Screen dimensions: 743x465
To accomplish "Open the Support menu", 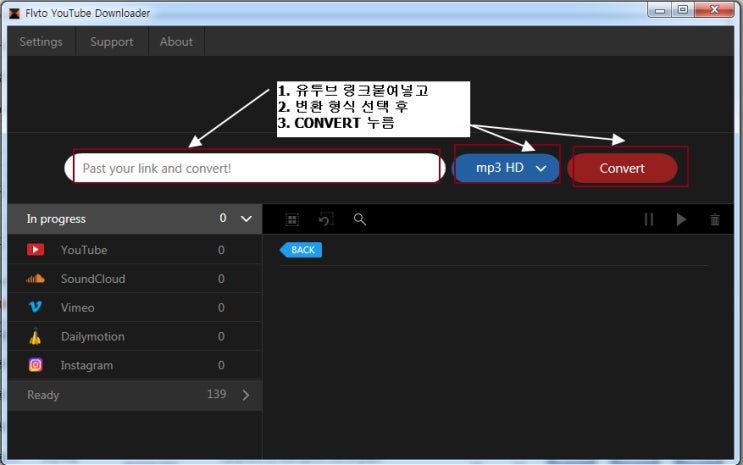I will coord(112,42).
